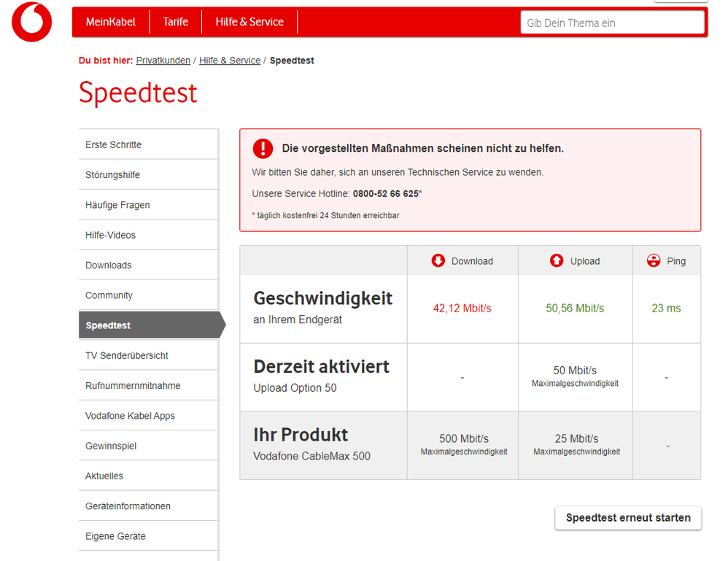
Task: Open Eigene Geräte in sidebar
Action: point(149,536)
